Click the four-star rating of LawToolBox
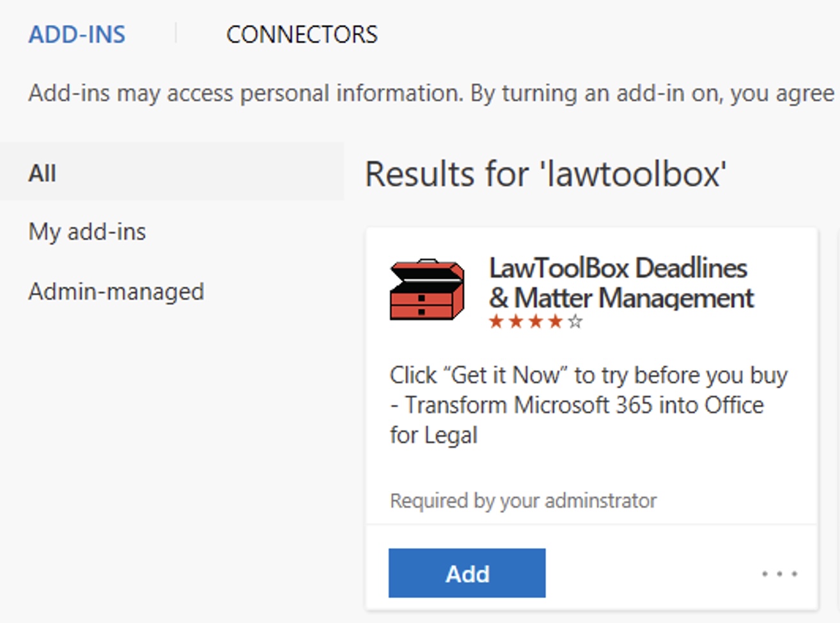 click(536, 322)
